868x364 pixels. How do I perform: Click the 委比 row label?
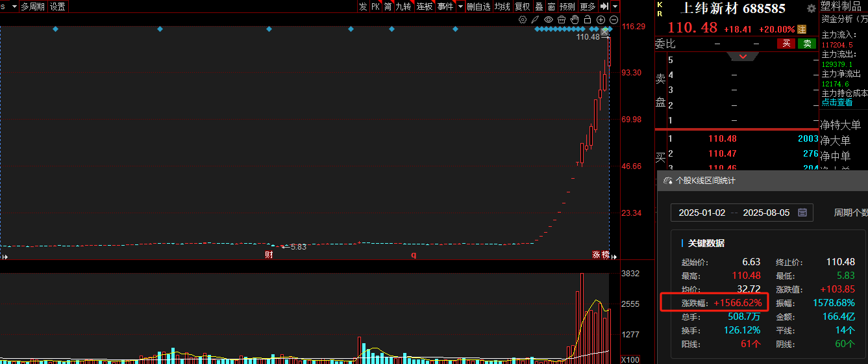(x=665, y=44)
